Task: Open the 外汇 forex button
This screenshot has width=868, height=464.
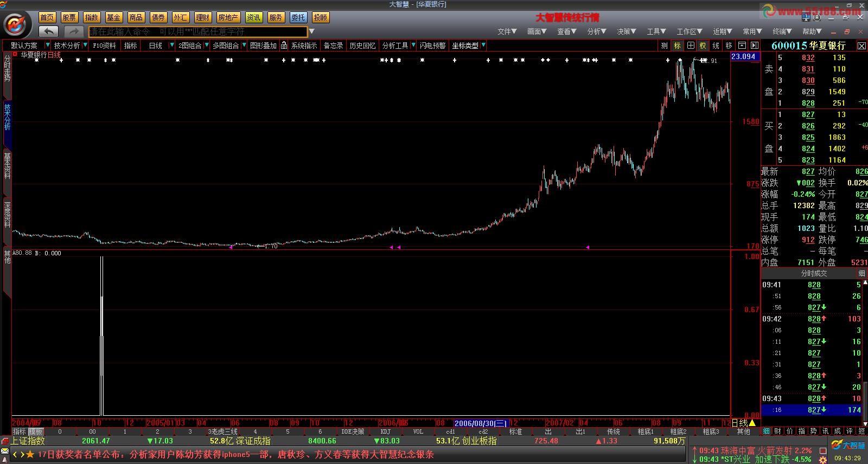Action: pyautogui.click(x=180, y=17)
